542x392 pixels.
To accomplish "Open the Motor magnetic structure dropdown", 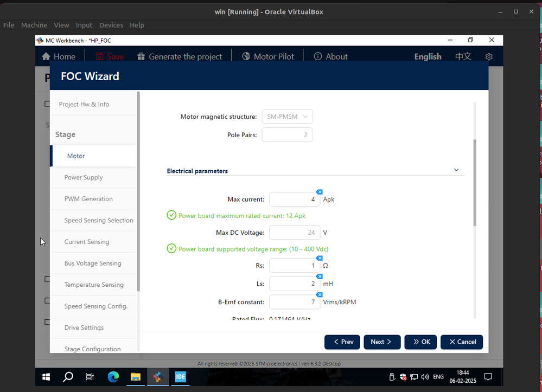I will tap(287, 117).
